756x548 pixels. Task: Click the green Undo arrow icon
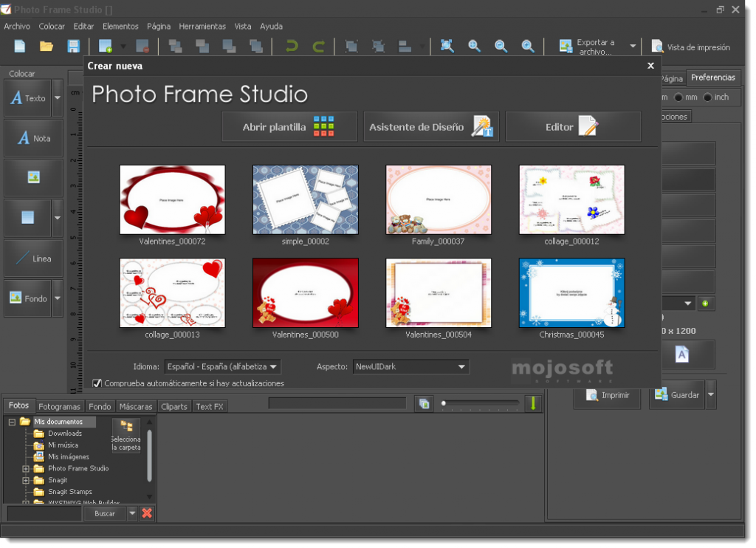[292, 47]
